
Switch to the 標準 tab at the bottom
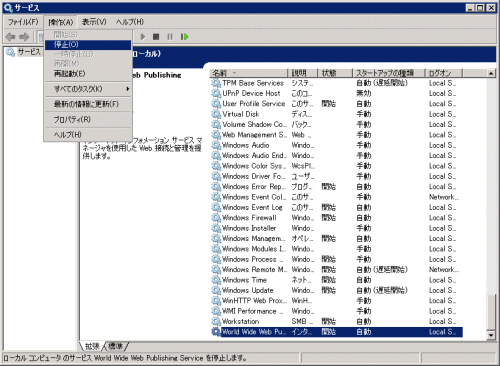tap(116, 346)
